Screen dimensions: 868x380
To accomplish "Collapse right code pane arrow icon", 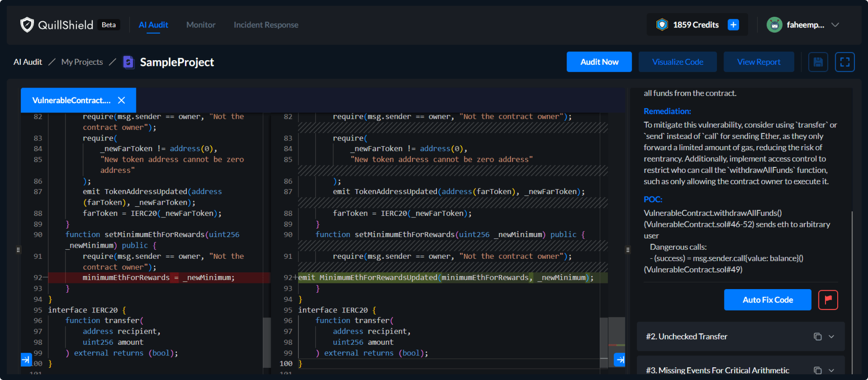I will pos(620,360).
